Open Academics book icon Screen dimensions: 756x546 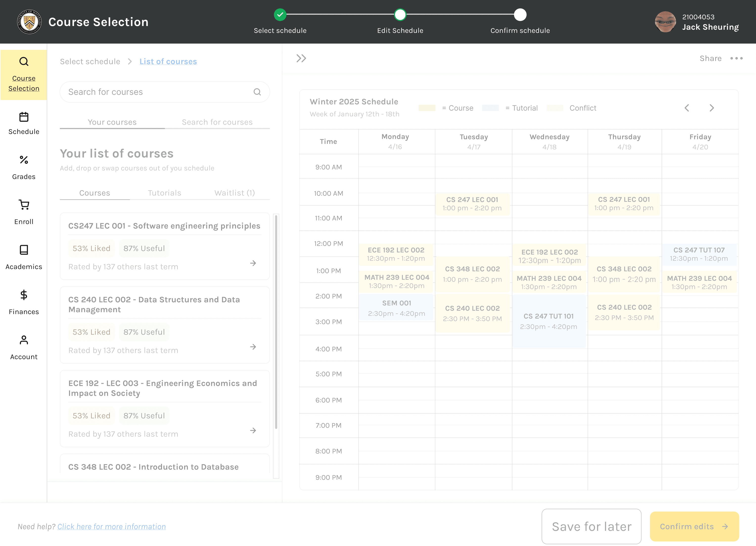pyautogui.click(x=24, y=250)
